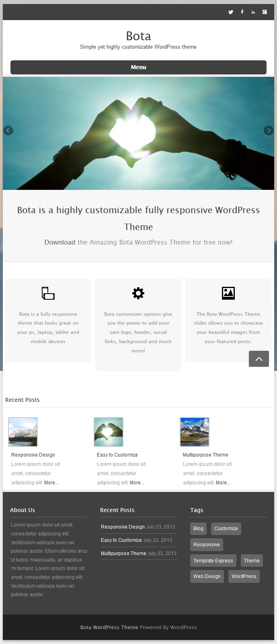Image resolution: width=277 pixels, height=644 pixels.
Task: Click the 'Tags' footer heading
Action: (x=197, y=510)
